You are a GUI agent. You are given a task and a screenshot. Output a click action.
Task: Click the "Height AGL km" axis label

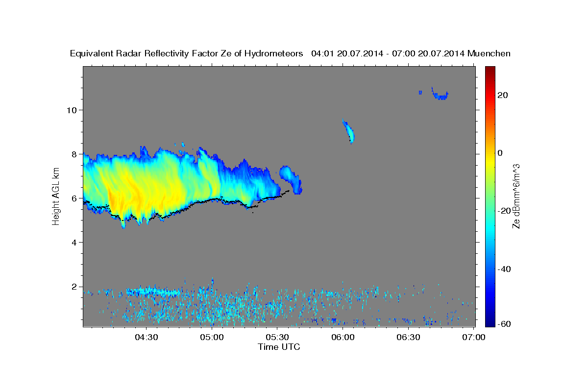56,196
